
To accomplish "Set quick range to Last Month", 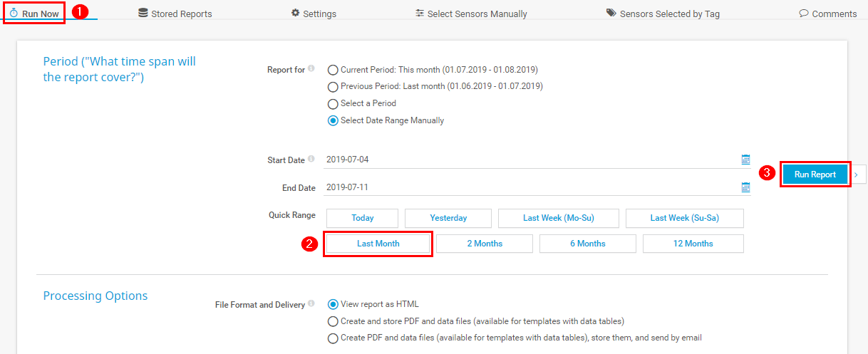I will coord(378,244).
